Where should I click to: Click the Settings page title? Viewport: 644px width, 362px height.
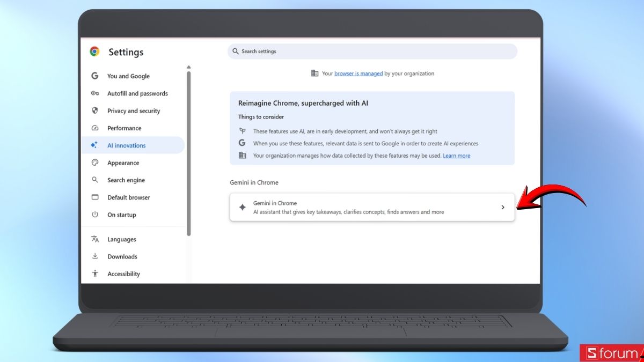126,52
